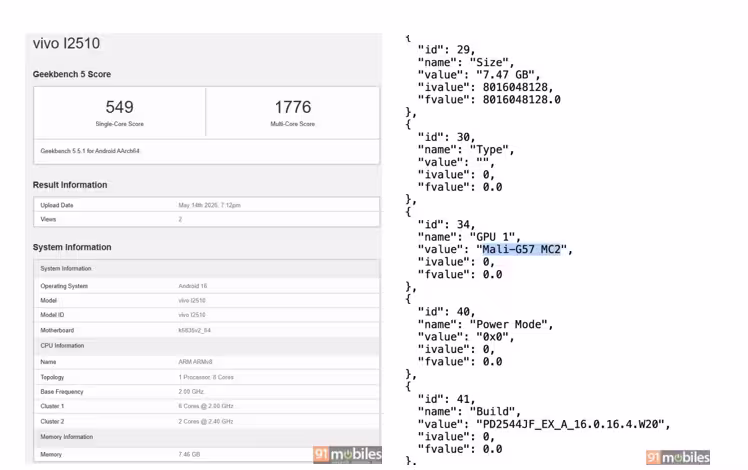Click the "ivalue": 8016048128 JSON line
The image size is (748, 470).
[486, 87]
